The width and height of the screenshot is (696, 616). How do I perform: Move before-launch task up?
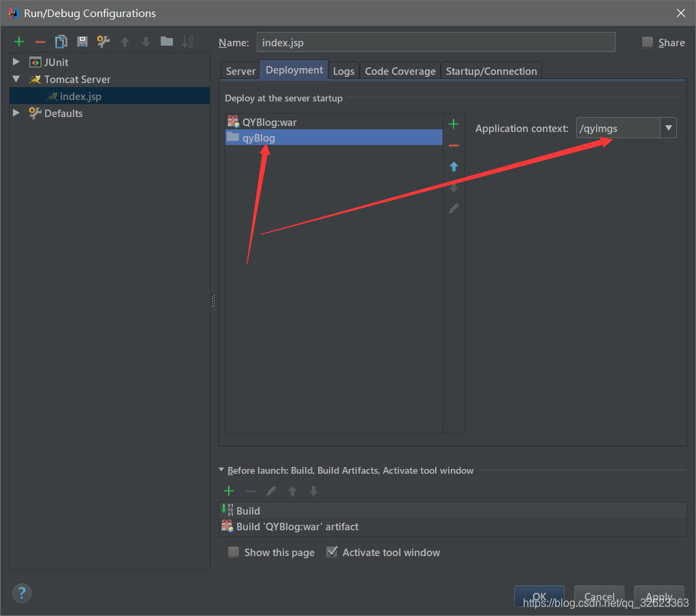[x=292, y=491]
